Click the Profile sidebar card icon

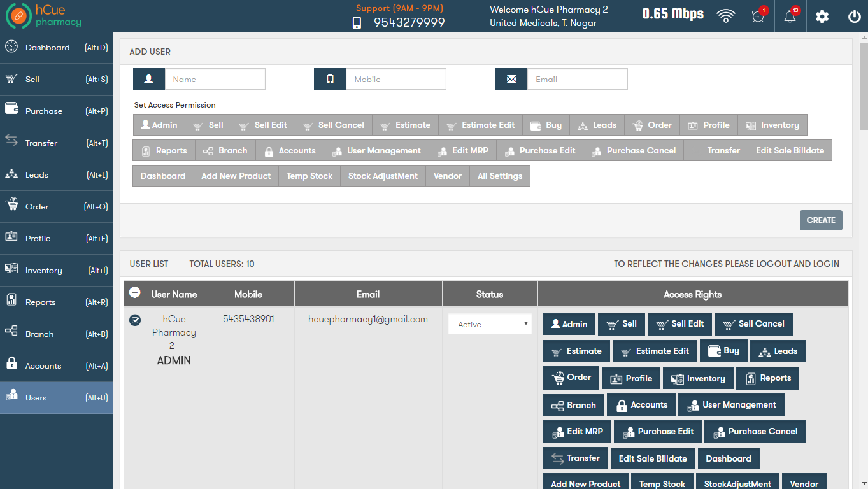coord(11,236)
